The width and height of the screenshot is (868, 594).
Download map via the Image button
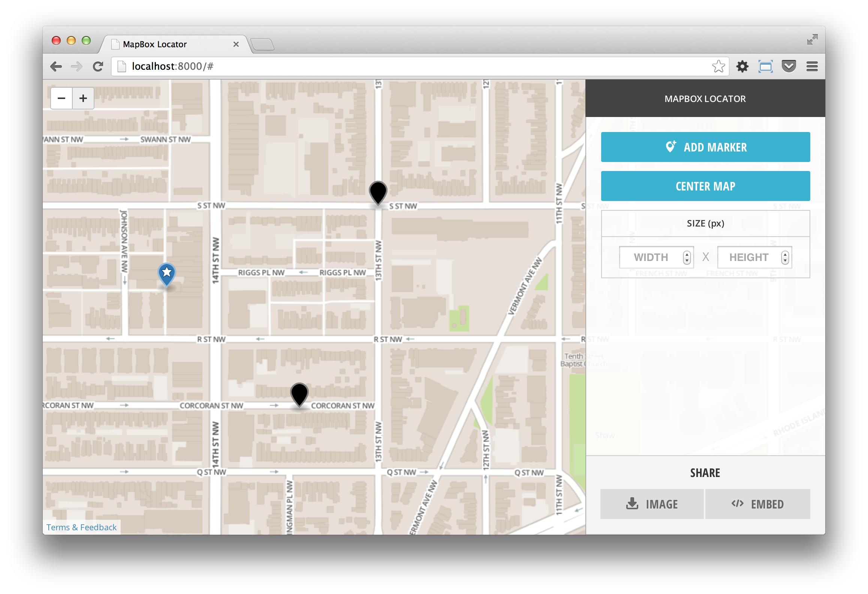(652, 504)
